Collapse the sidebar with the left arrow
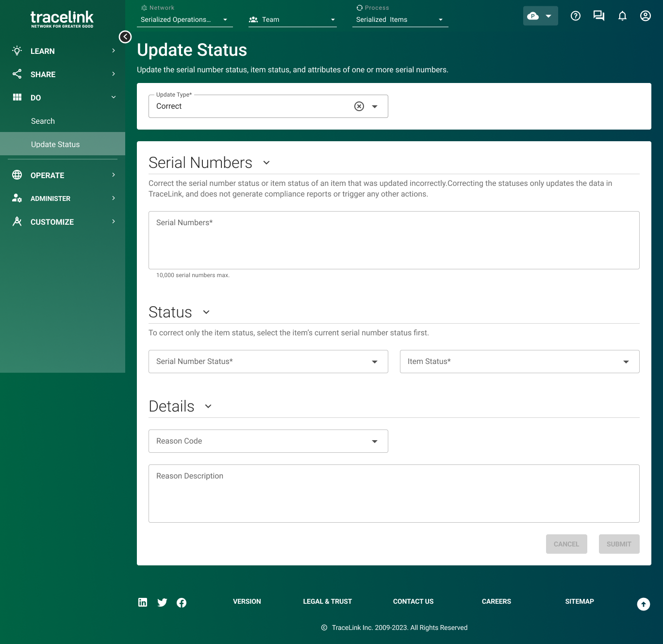663x644 pixels. click(125, 37)
